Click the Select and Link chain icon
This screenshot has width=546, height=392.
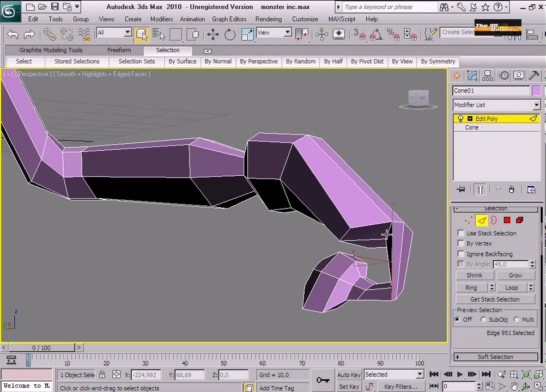[50, 34]
